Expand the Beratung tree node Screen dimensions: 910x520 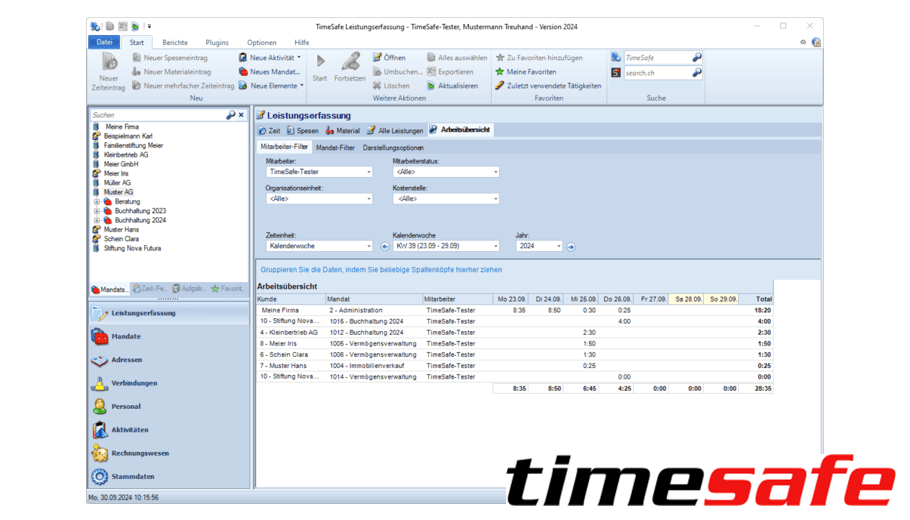click(x=97, y=202)
